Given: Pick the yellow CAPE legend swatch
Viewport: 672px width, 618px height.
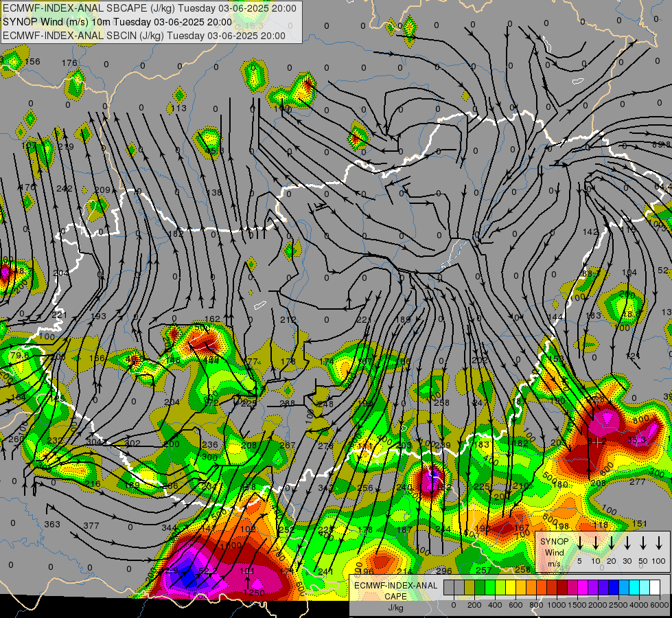Looking at the screenshot, I should (x=511, y=587).
